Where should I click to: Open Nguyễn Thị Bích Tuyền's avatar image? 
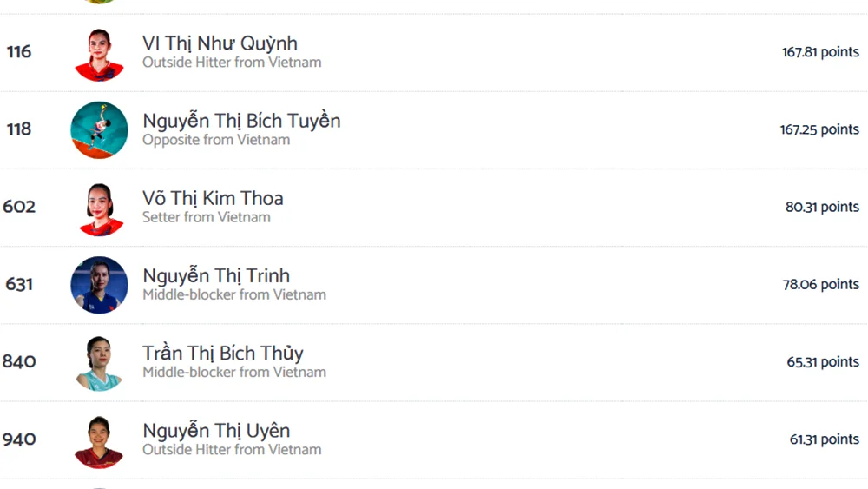pos(99,130)
